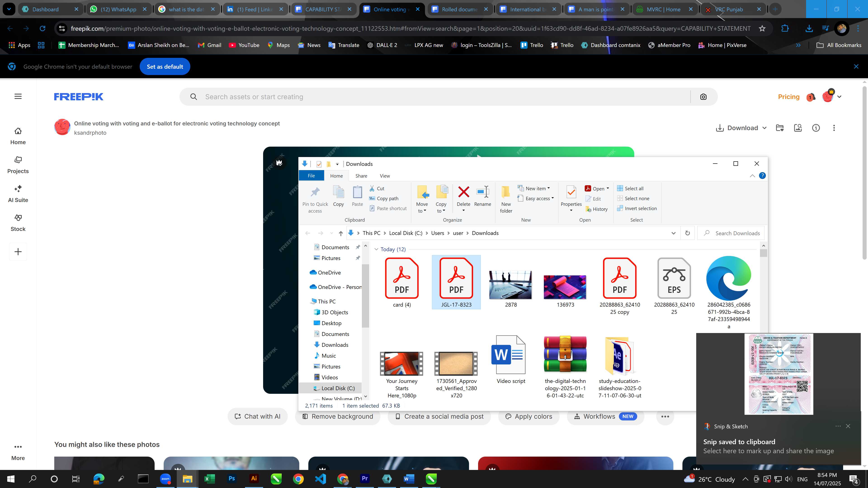Click the New folder icon
Viewport: 868px width, 488px height.
pos(506,192)
